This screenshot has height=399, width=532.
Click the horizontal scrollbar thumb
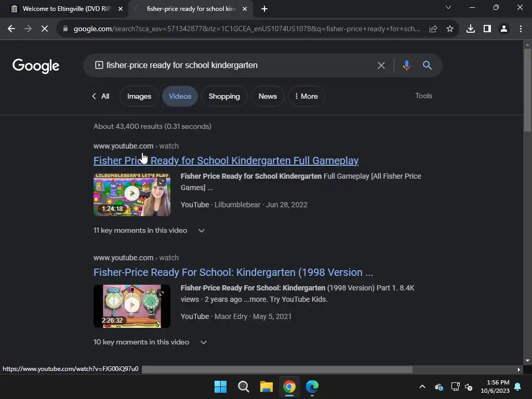[x=277, y=369]
